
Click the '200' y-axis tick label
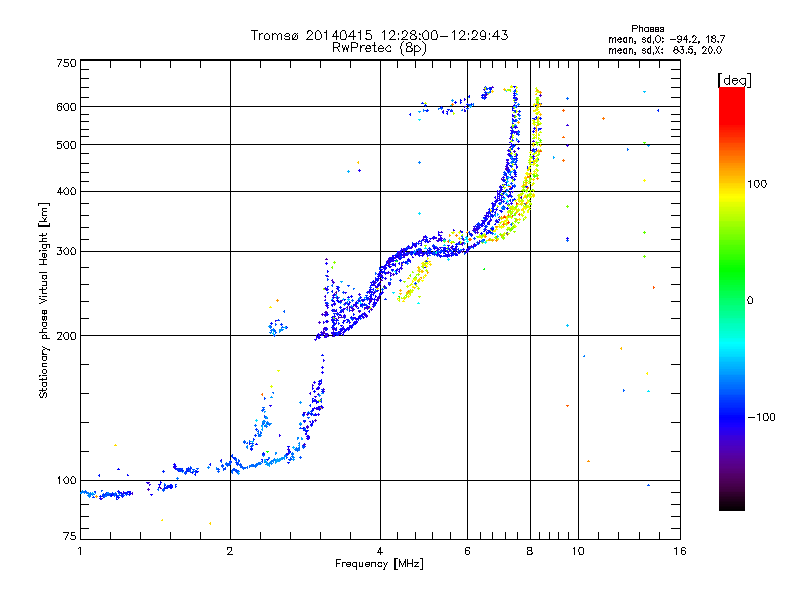pos(66,336)
